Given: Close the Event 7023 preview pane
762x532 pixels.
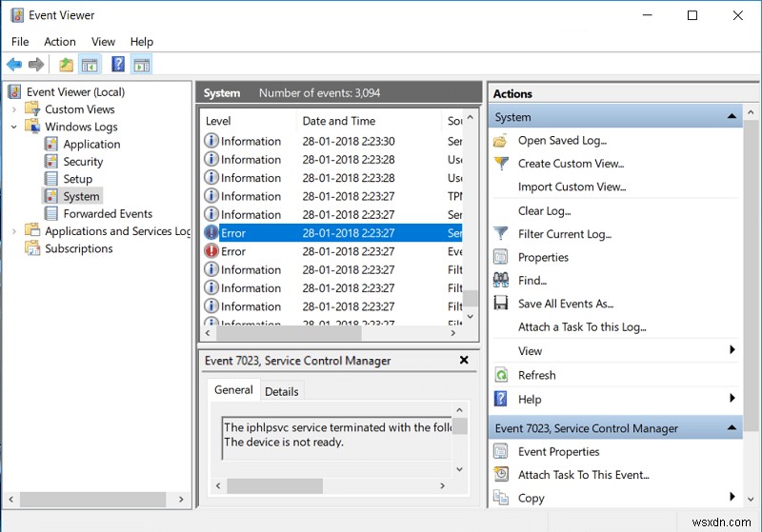Looking at the screenshot, I should point(464,360).
